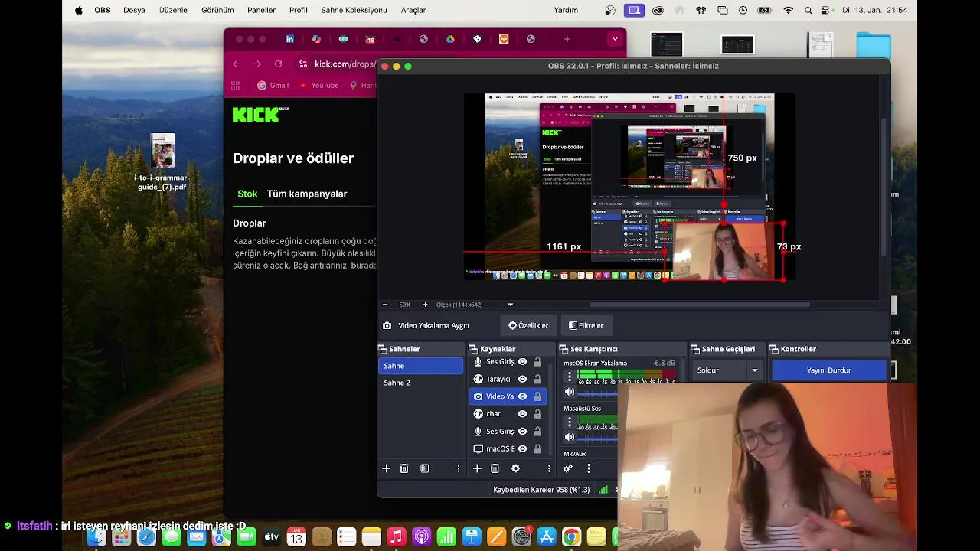Open Podcasts app in the Dock
The image size is (980, 551).
point(421,537)
